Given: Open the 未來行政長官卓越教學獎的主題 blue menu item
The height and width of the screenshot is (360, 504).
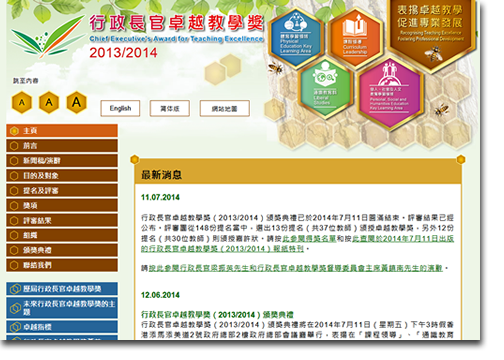Looking at the screenshot, I should [62, 308].
